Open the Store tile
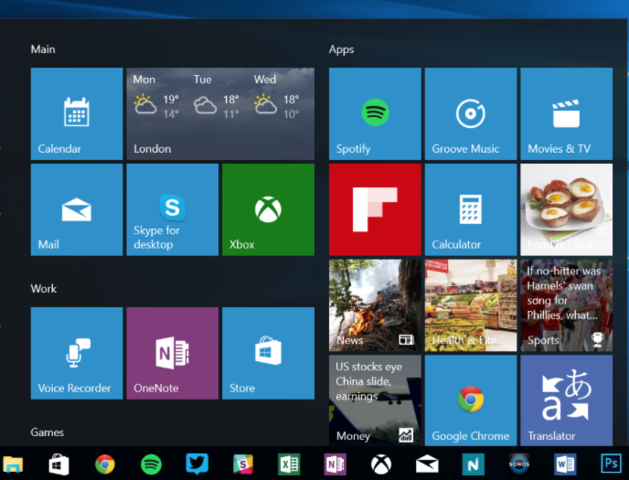The width and height of the screenshot is (629, 480). [268, 353]
